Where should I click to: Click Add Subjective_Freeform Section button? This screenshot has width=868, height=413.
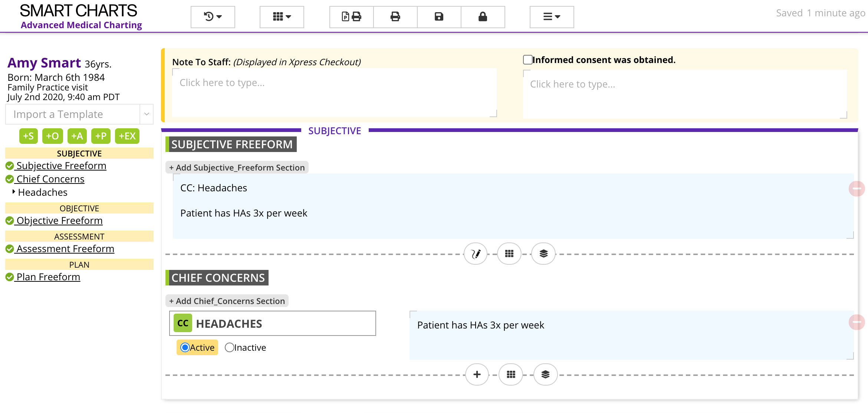237,168
